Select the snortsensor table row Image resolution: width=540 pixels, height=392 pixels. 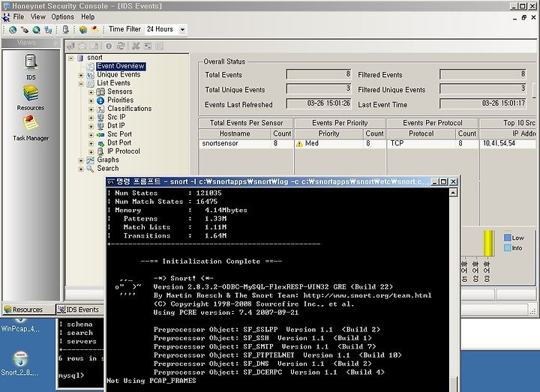pos(246,143)
